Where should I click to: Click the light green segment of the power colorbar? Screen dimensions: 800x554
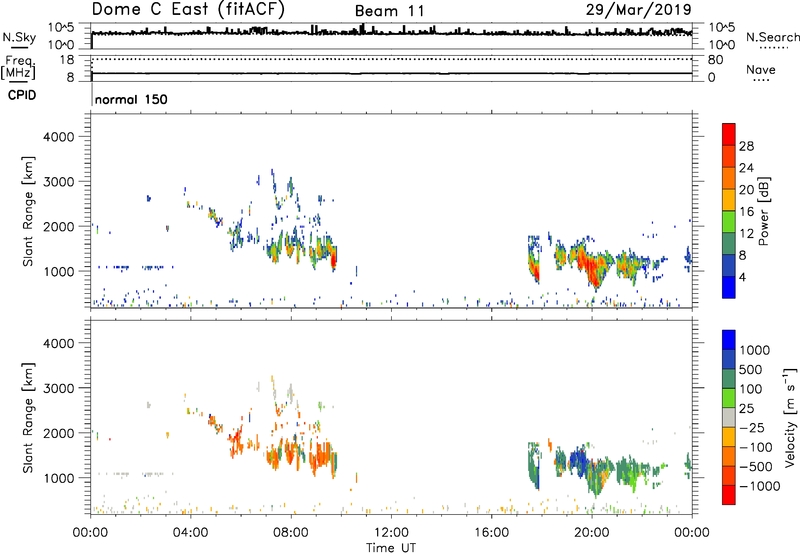729,221
